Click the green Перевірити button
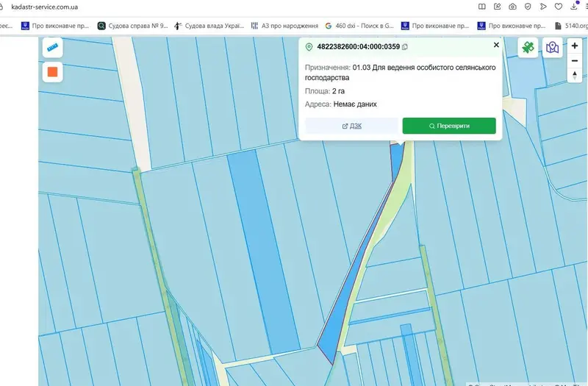This screenshot has width=588, height=386. tap(449, 126)
